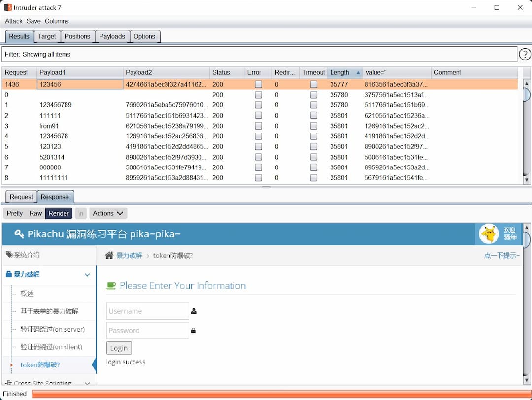Check the Error checkbox for request 3
Viewport: 532px width, 400px height.
258,126
